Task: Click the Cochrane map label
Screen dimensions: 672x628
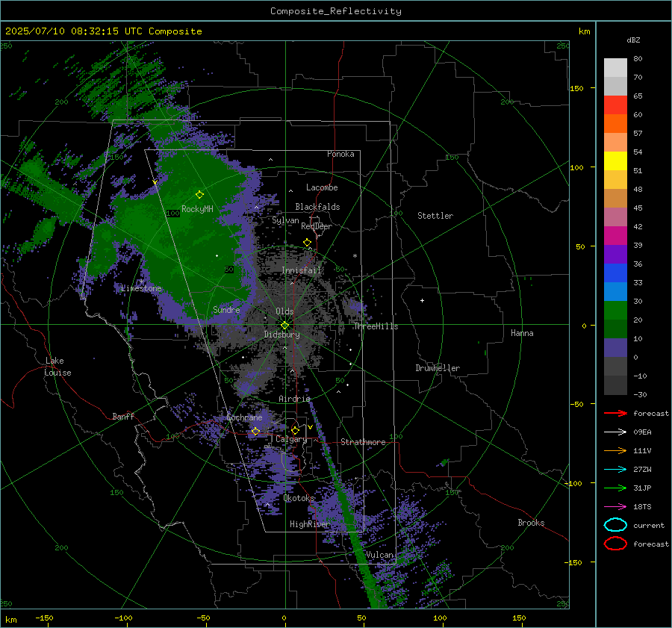Action: click(x=244, y=417)
